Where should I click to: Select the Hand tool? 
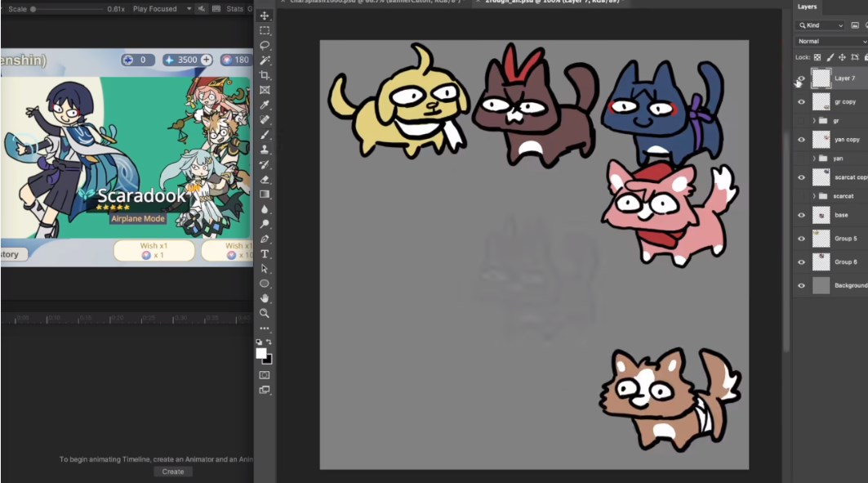coord(265,298)
